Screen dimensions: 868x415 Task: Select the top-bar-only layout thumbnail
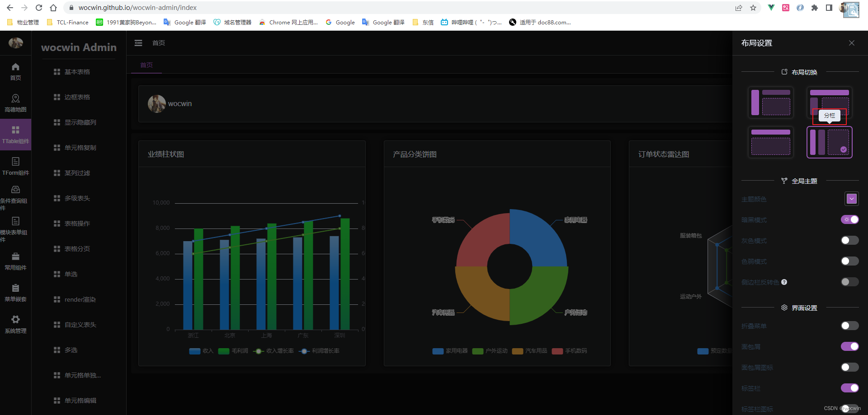pos(771,142)
